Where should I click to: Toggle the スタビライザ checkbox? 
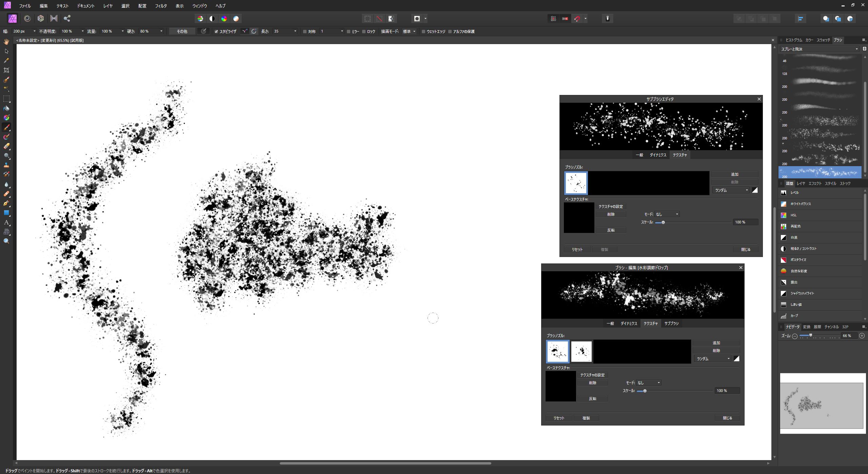[x=216, y=32]
